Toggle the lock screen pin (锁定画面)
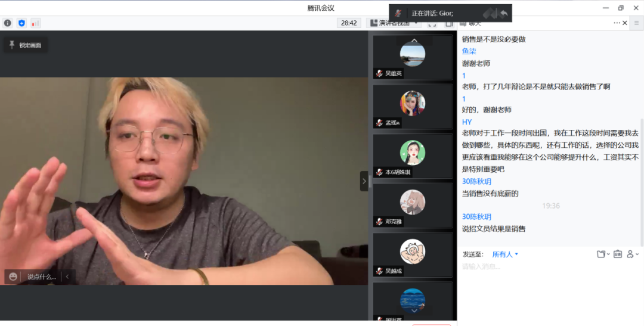The image size is (644, 326). coord(25,45)
